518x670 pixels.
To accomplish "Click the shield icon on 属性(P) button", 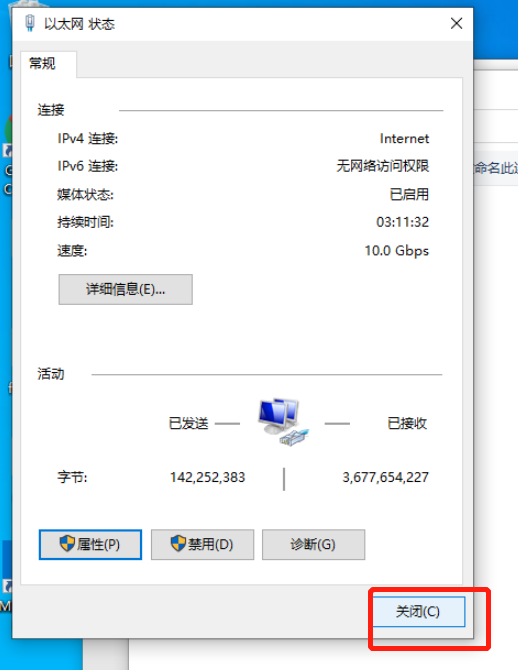I will pyautogui.click(x=67, y=544).
